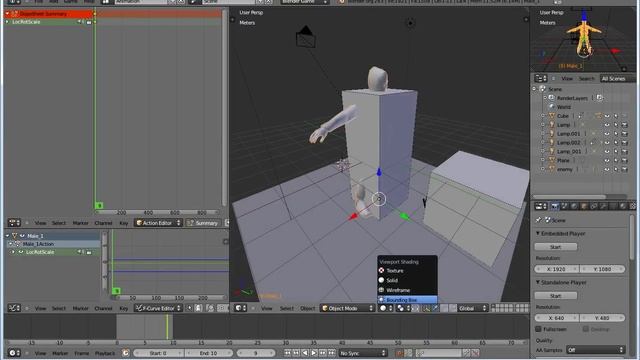Select Bounding Box shading option

point(407,300)
